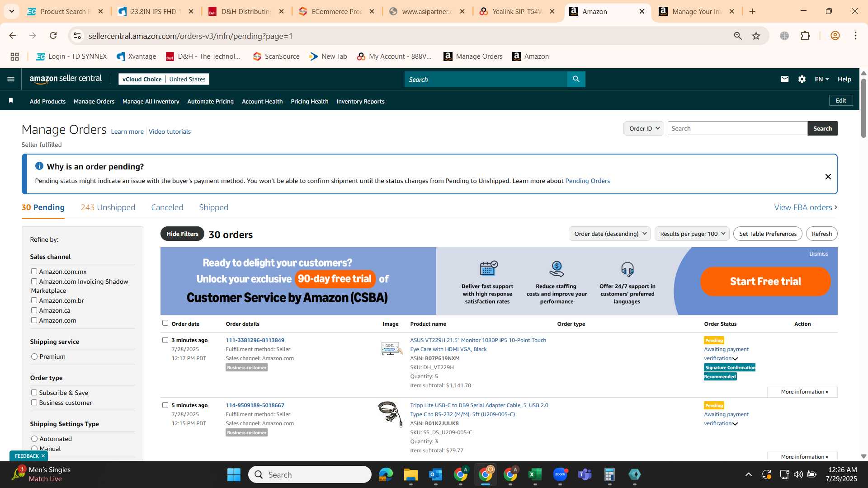The width and height of the screenshot is (868, 488).
Task: Click the Start Free trial button
Action: (765, 282)
